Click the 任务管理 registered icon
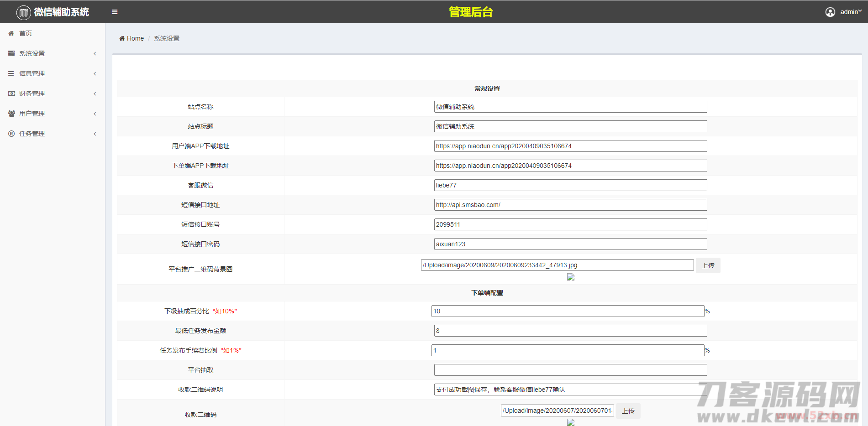868x426 pixels. coord(11,134)
